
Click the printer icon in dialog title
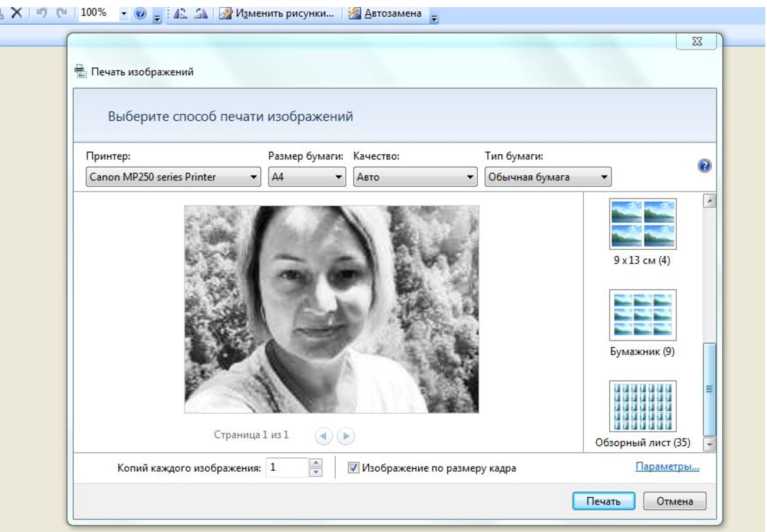[80, 72]
